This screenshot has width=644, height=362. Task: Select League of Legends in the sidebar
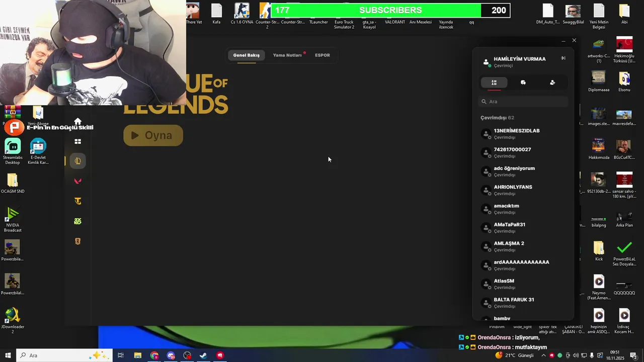77,161
